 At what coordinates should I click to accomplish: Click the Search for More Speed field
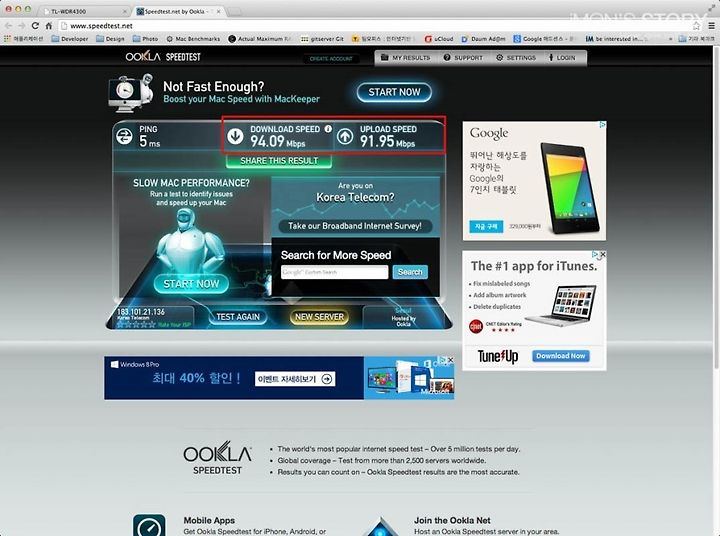point(334,272)
